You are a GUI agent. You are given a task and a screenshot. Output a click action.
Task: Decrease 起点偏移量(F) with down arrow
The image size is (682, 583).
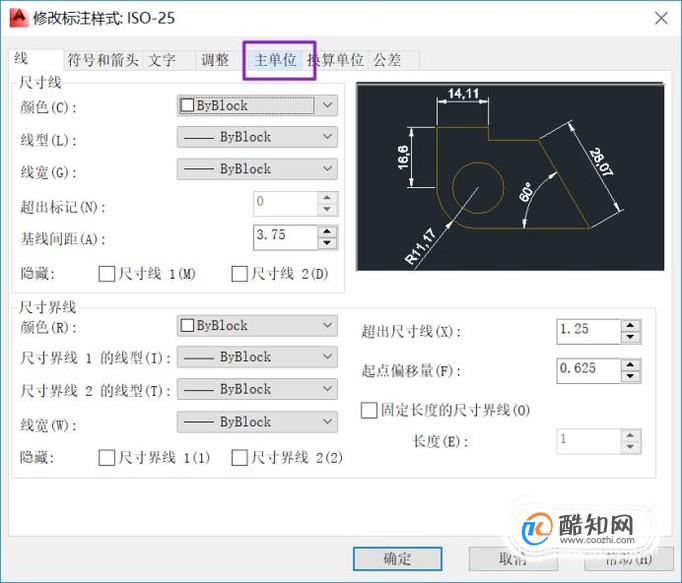(x=631, y=376)
